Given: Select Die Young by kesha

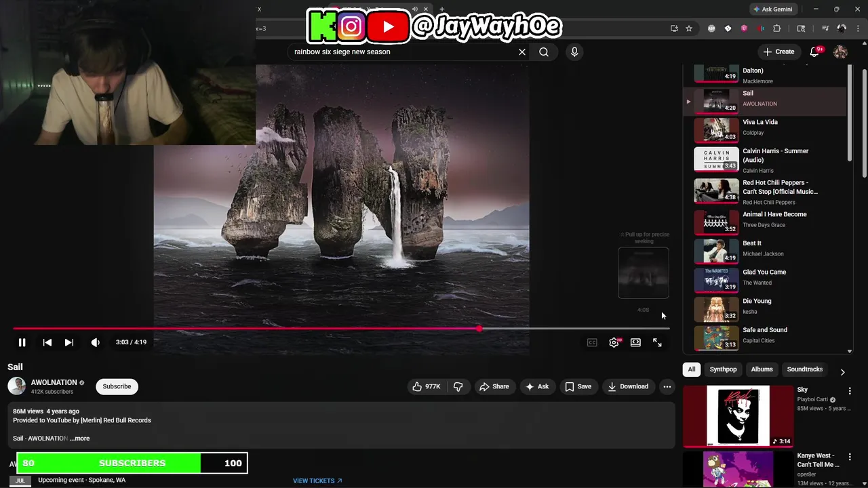Looking at the screenshot, I should 766,309.
